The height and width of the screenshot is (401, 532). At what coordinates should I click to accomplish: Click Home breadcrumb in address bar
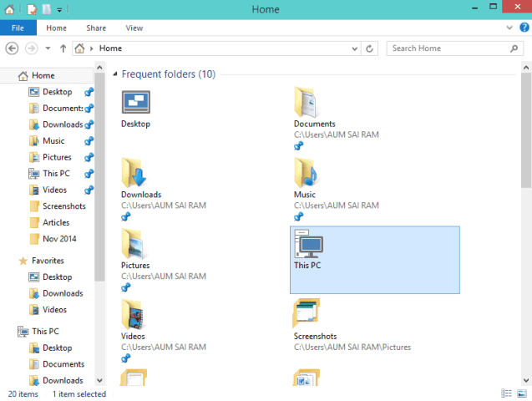click(x=110, y=48)
